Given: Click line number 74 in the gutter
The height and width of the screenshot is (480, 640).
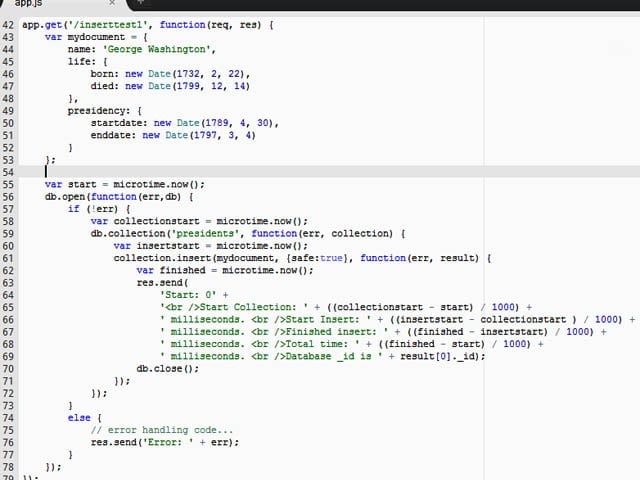Looking at the screenshot, I should click(8, 418).
